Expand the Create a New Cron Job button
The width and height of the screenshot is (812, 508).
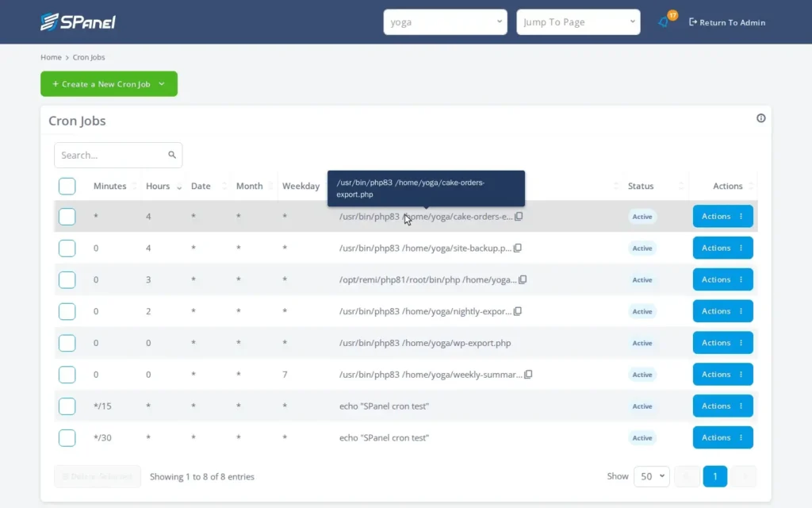click(x=109, y=83)
